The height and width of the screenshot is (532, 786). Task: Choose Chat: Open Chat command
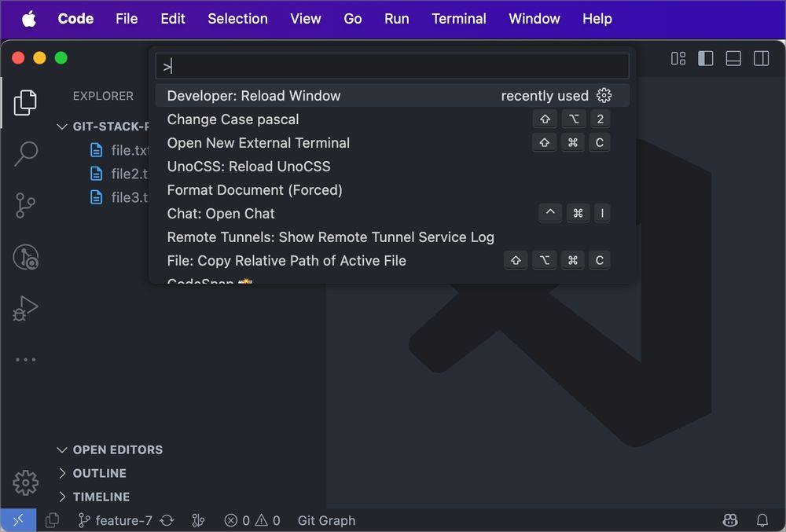392,214
